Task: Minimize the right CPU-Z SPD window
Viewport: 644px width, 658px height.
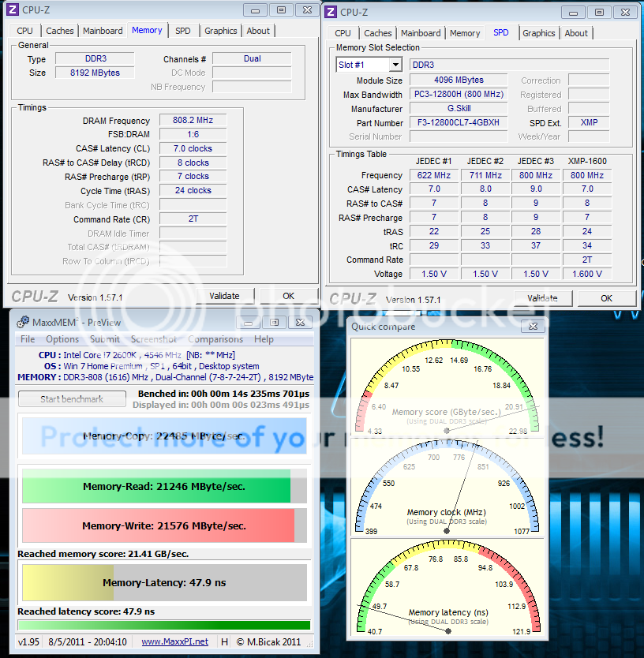Action: click(x=573, y=13)
